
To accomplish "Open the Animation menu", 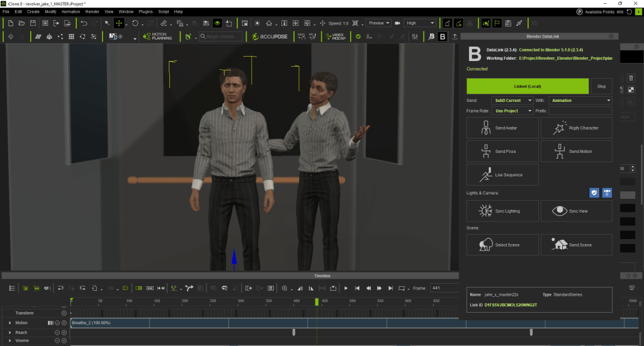I will pos(71,12).
